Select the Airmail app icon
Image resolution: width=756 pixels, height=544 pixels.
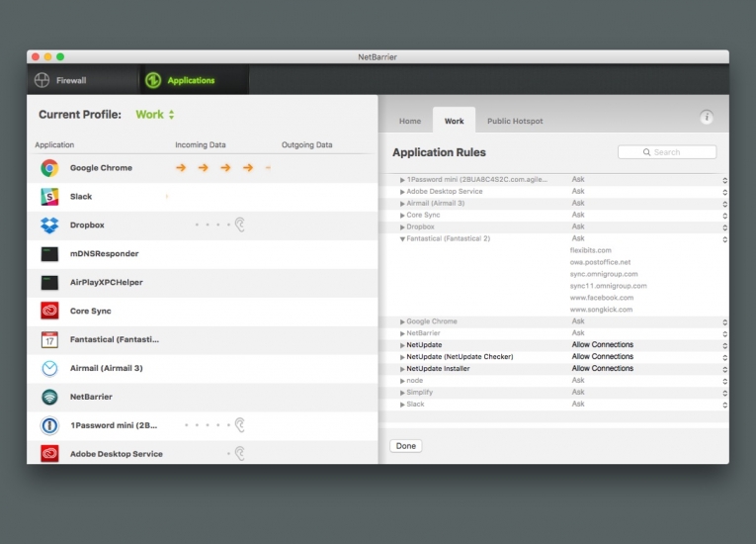coord(49,368)
